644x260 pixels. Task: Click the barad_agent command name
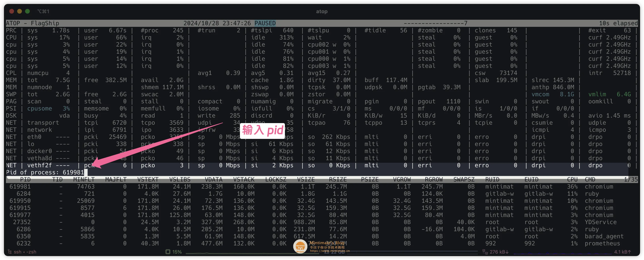point(604,237)
